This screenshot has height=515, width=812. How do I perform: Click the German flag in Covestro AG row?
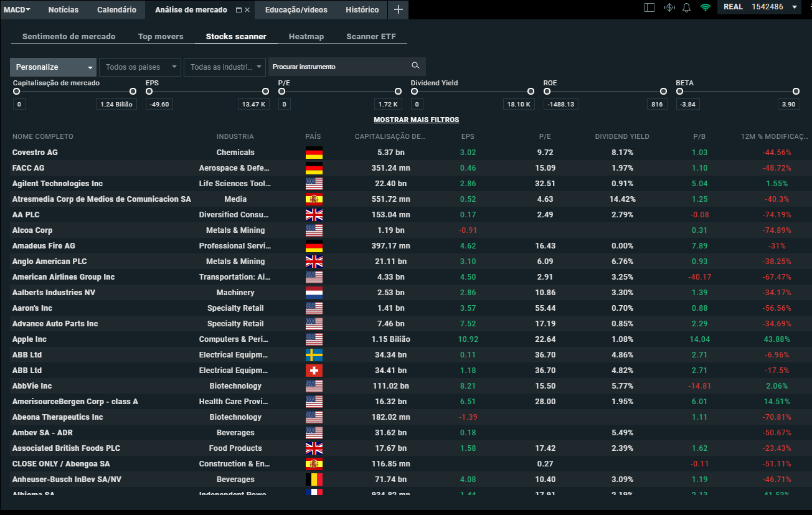tap(314, 153)
